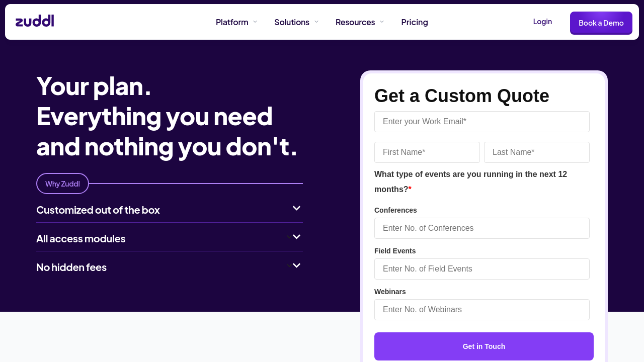Select the No. of Conferences input
Screen dimensions: 644x362
481,228
